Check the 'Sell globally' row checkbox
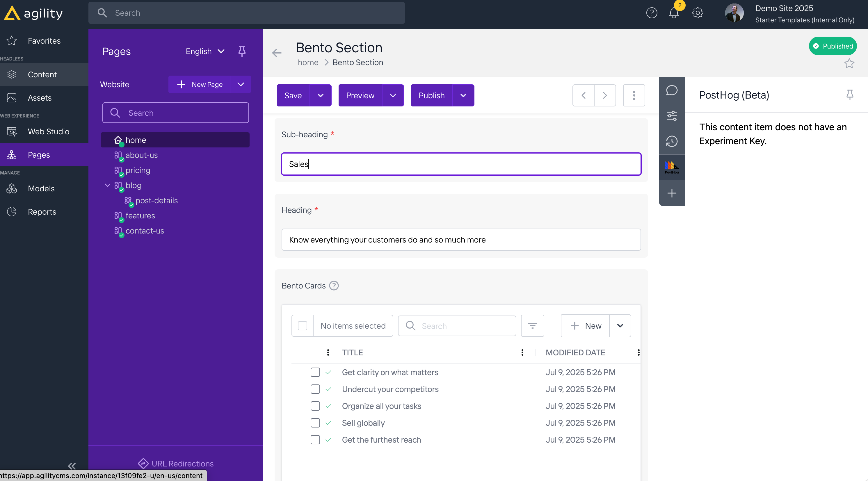Screen dimensions: 868x481 pos(315,423)
